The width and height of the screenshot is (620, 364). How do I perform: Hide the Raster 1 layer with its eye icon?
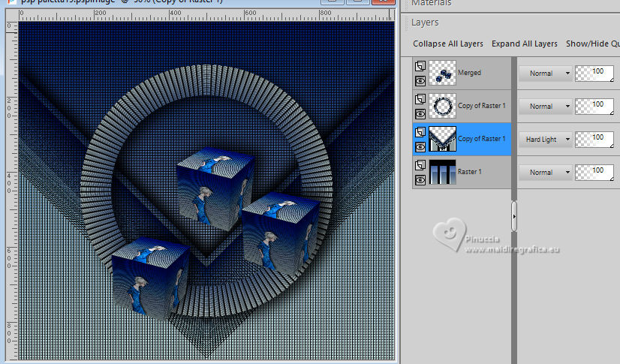point(420,180)
